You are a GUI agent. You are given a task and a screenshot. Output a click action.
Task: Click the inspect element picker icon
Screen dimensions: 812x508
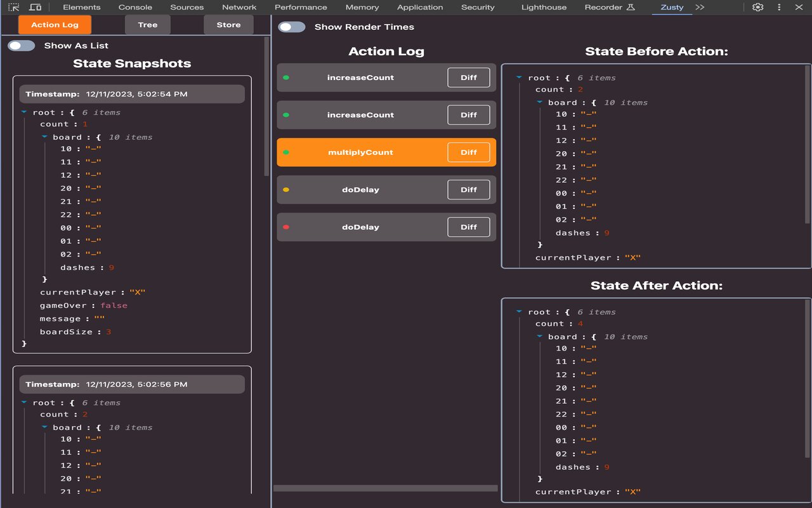click(x=13, y=7)
